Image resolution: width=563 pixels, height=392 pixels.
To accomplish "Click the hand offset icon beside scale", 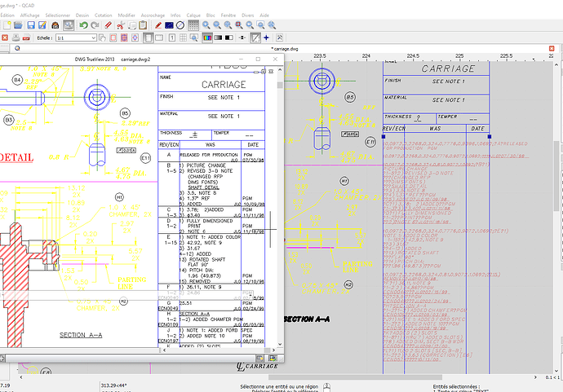I will point(102,37).
